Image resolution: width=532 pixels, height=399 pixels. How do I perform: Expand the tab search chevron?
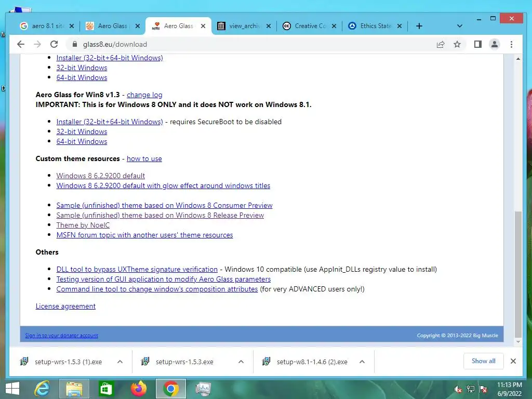click(459, 26)
